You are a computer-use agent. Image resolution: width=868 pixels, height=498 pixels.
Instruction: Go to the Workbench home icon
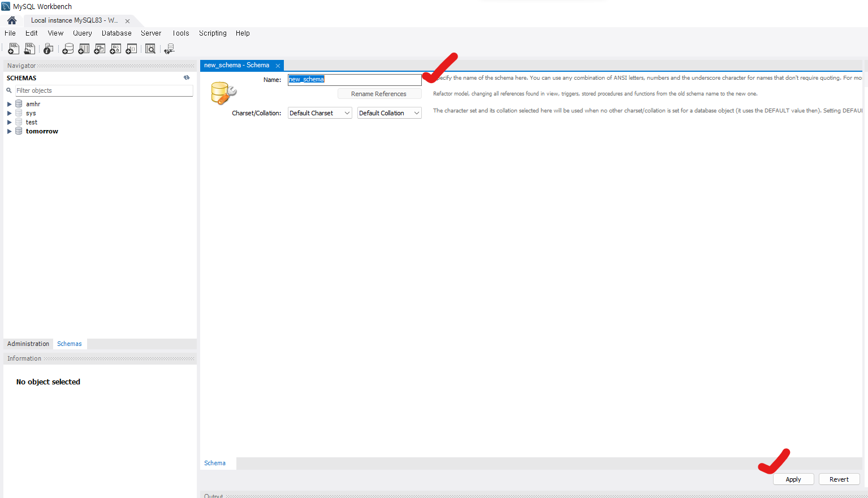pos(12,20)
